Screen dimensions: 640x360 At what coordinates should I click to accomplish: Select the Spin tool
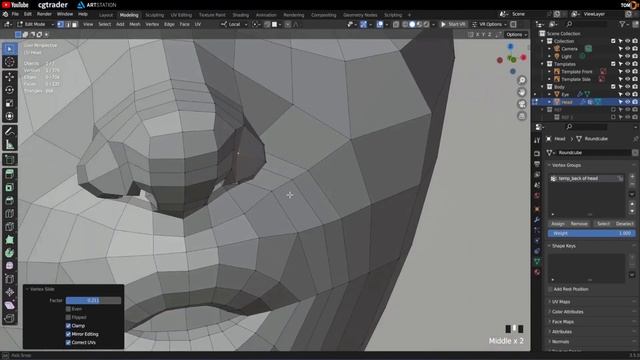[9, 253]
